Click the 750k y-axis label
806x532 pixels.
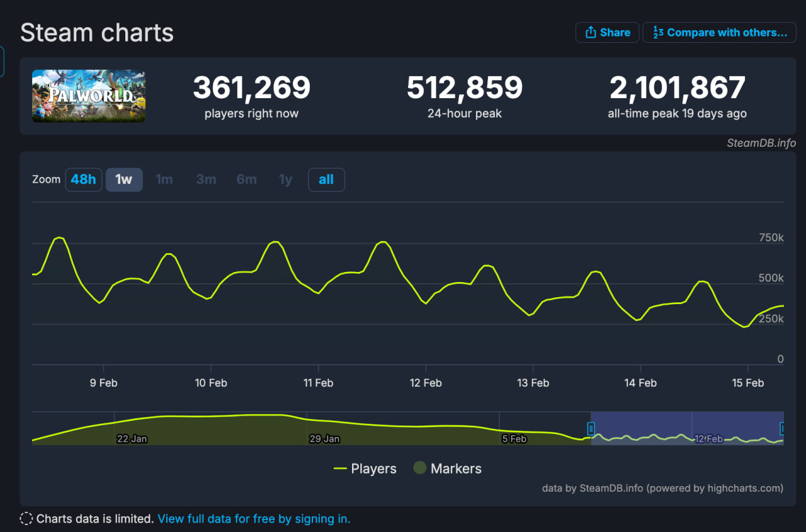(771, 238)
